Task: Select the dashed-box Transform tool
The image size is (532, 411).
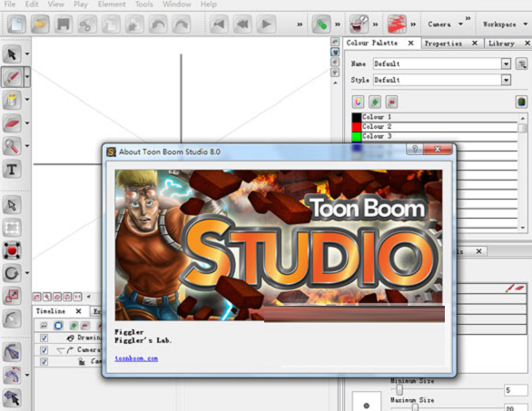Action: pyautogui.click(x=12, y=228)
